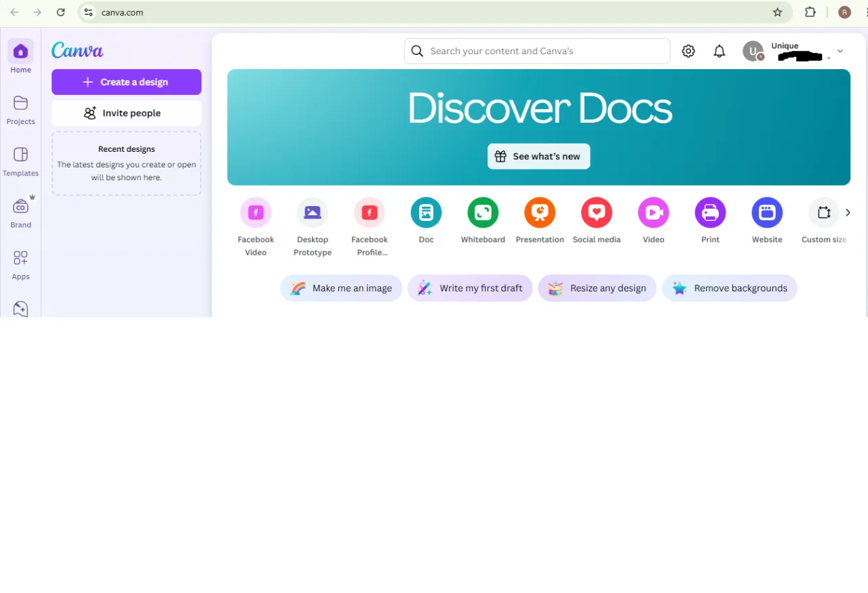868x593 pixels.
Task: Choose the Website design icon
Action: [x=767, y=213]
